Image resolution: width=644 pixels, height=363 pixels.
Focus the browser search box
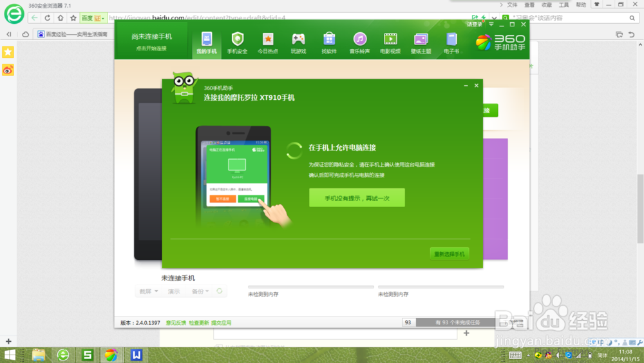click(x=569, y=17)
